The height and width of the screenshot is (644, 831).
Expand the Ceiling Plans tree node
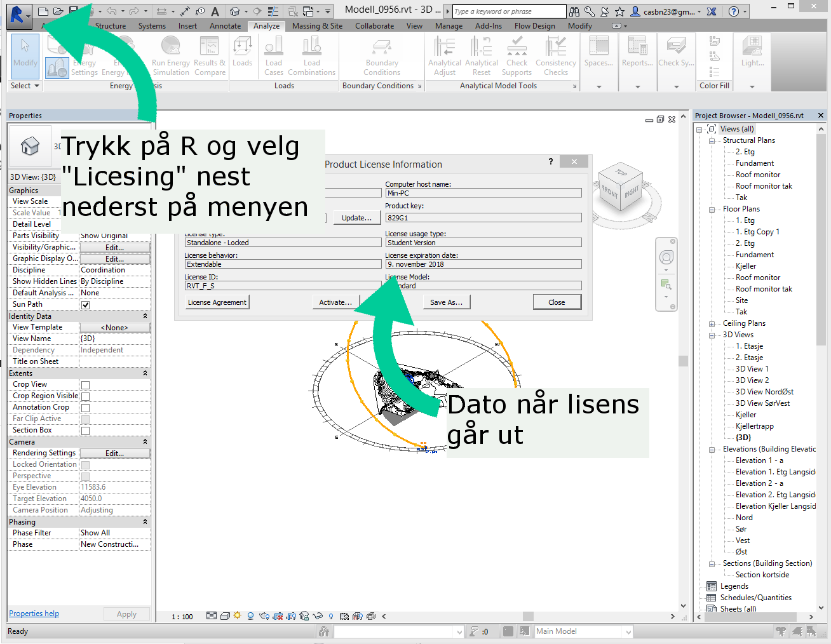click(x=712, y=324)
